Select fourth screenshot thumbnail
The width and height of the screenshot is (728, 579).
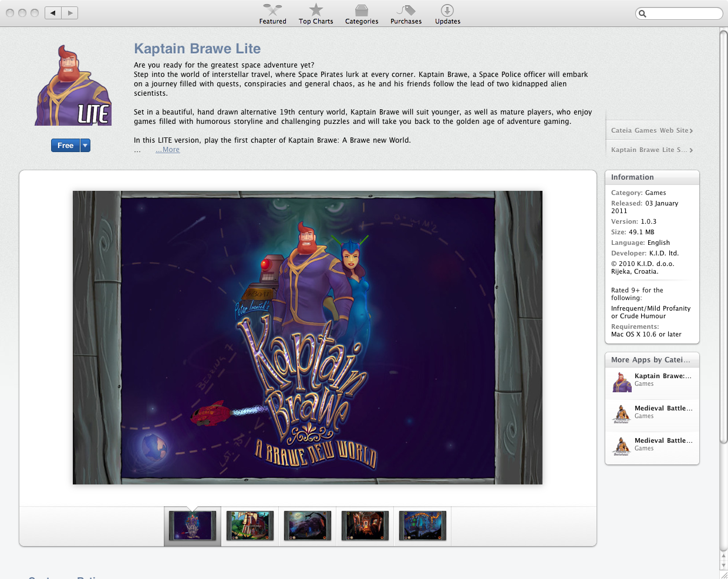click(x=365, y=526)
